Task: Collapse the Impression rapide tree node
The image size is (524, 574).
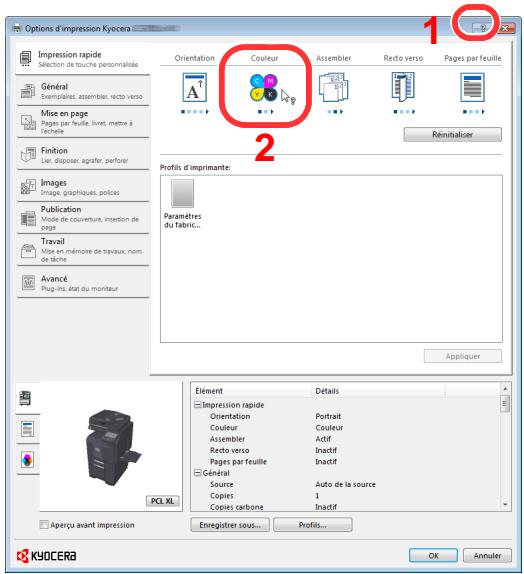Action: [x=197, y=405]
